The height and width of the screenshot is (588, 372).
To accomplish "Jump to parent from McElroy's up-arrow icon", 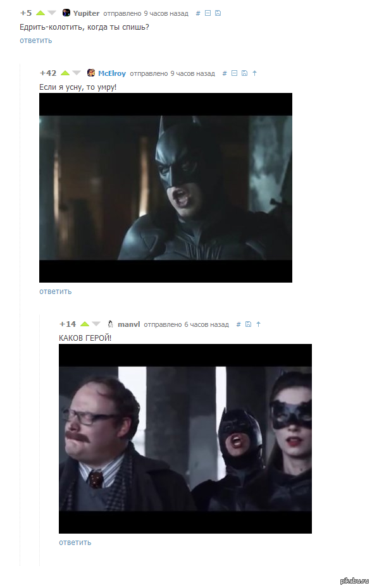I will [x=254, y=73].
